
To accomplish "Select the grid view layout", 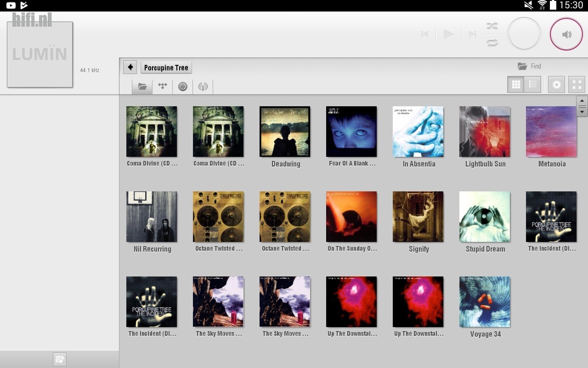I will 516,85.
